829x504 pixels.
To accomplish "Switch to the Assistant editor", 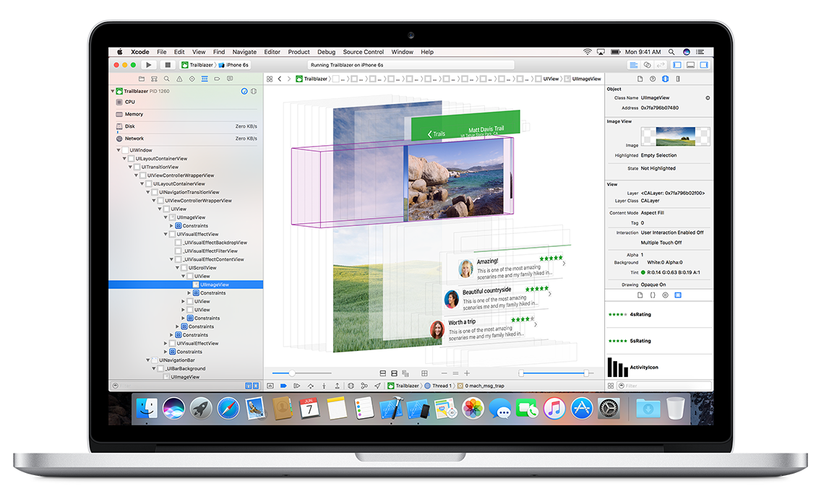I will click(x=647, y=65).
